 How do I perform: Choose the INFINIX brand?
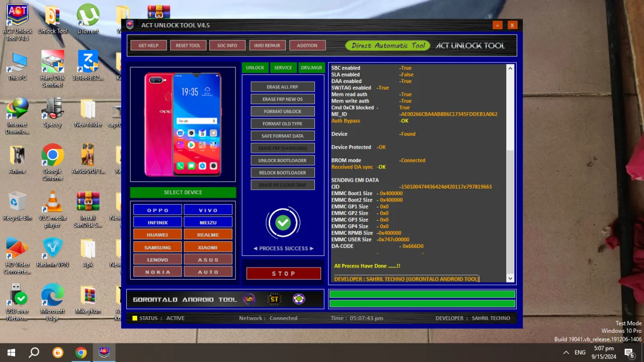coord(158,222)
